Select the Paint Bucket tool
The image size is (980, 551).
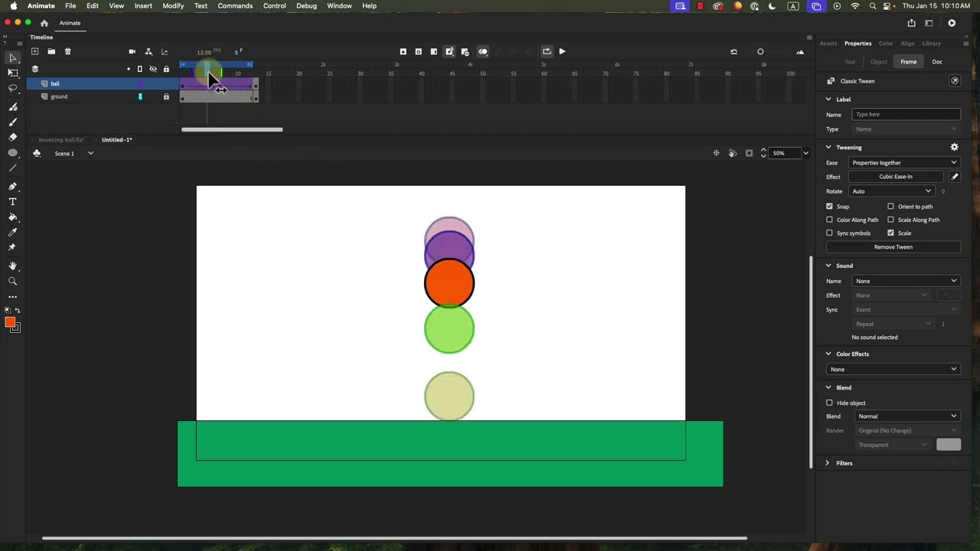point(13,217)
